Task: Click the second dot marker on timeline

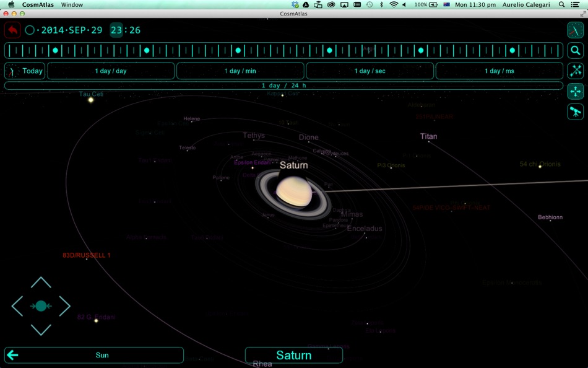Action: 147,50
